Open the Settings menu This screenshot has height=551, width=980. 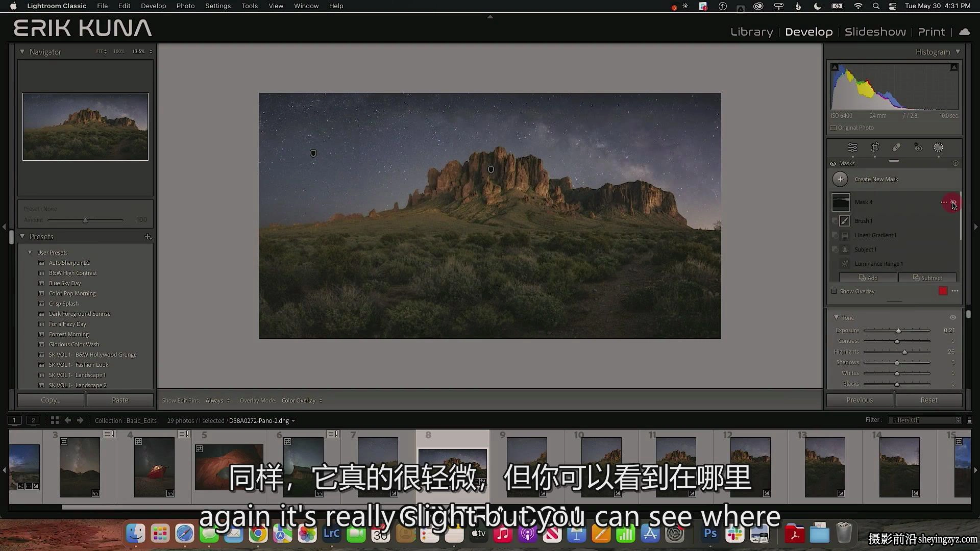(218, 6)
